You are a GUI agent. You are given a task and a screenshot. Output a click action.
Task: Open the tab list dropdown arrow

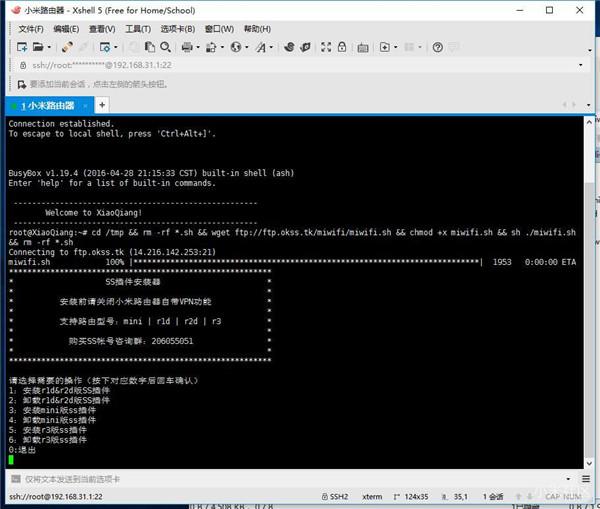[589, 105]
